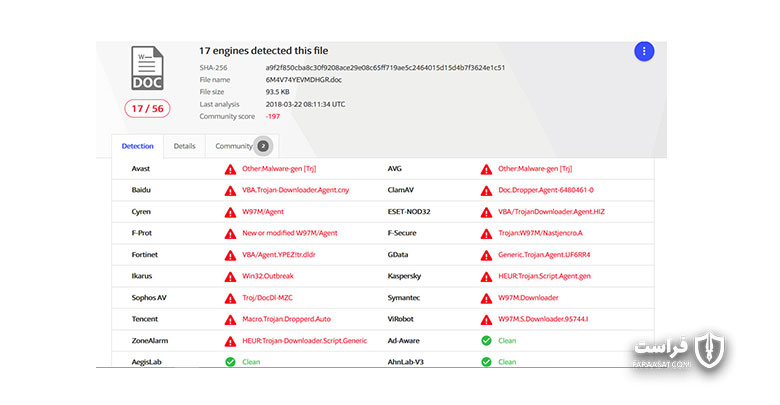Select the SHA-256 hash value
Viewport: 780px width, 405px height.
[385, 68]
